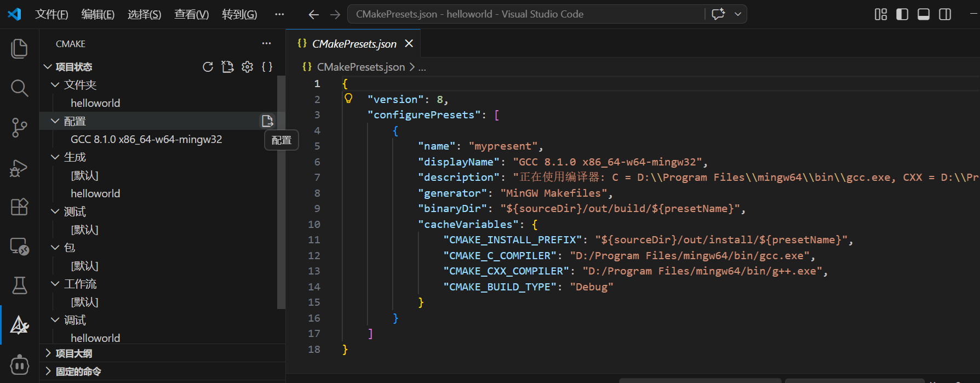This screenshot has height=383, width=980.
Task: Click the configure icon on 配置 row
Action: pyautogui.click(x=267, y=121)
